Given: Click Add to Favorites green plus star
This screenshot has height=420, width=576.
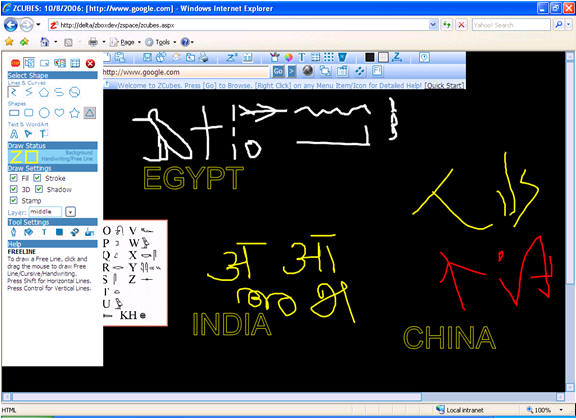Looking at the screenshot, I should (24, 42).
